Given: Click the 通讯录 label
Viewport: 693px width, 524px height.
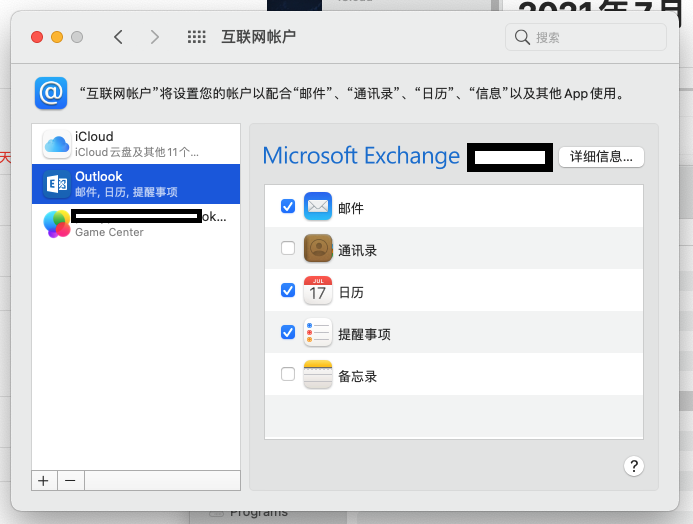Looking at the screenshot, I should point(358,251).
